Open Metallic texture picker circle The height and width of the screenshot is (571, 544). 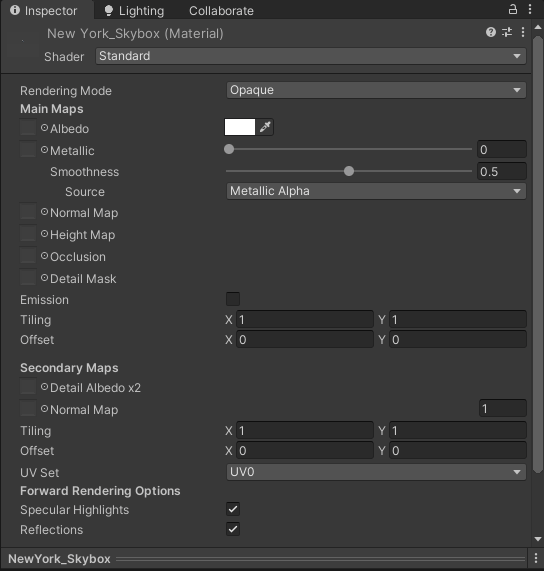click(x=44, y=150)
